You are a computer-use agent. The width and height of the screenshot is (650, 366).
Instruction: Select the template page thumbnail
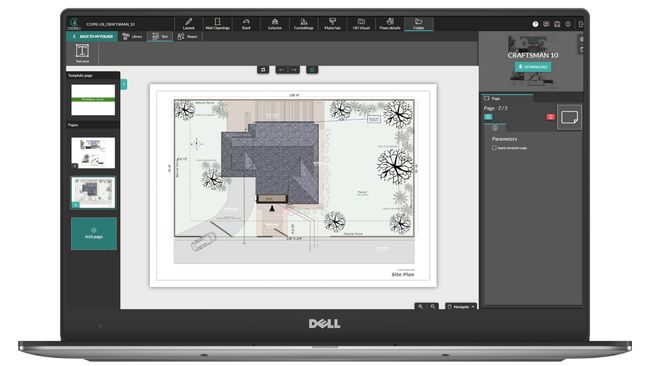[x=93, y=100]
